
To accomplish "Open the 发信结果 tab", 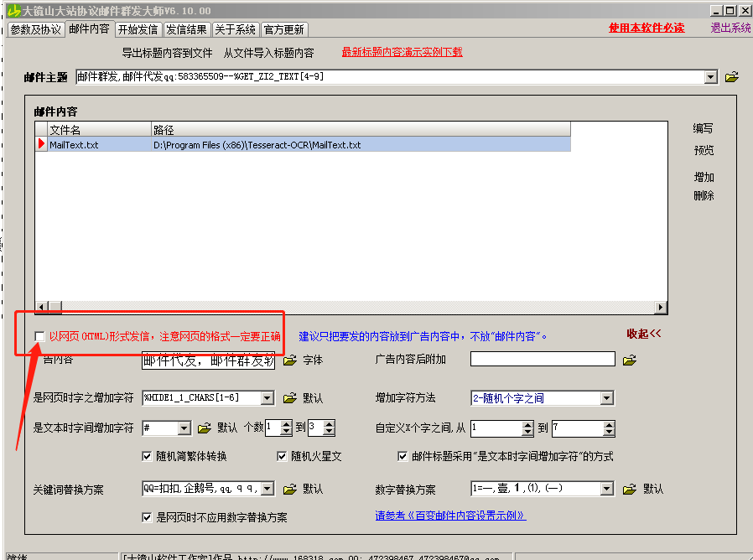I will coord(186,29).
